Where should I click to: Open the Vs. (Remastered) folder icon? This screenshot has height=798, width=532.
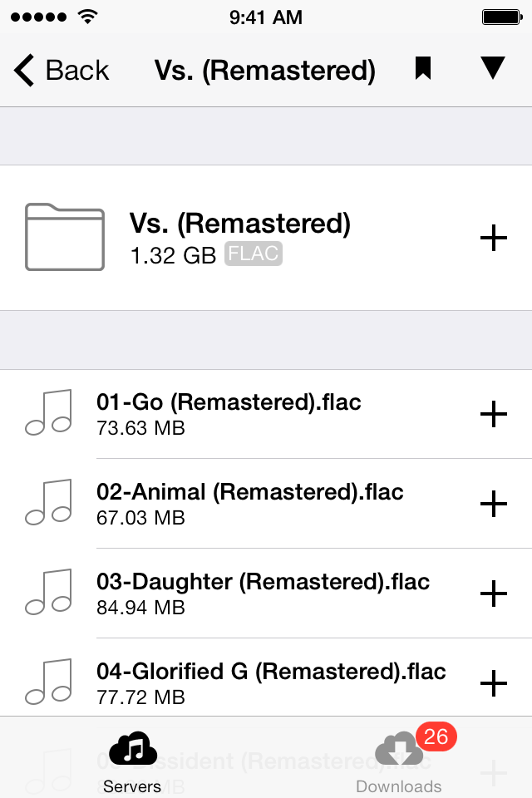pyautogui.click(x=65, y=237)
